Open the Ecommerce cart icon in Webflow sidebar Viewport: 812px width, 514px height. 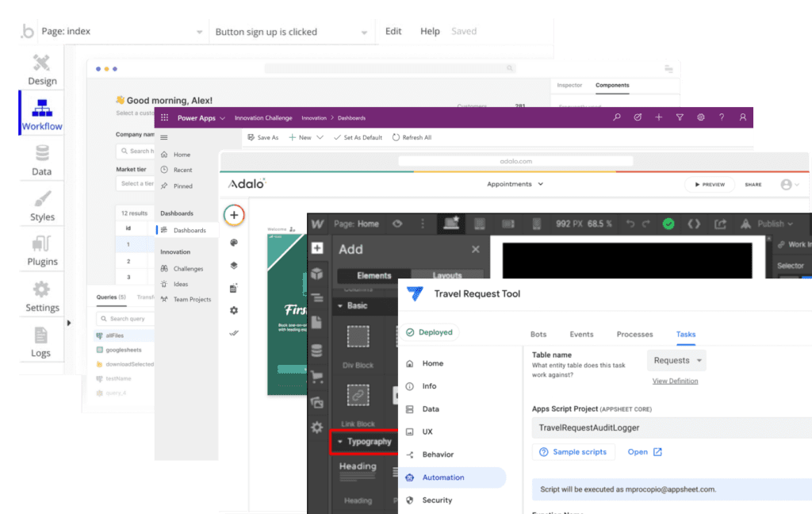317,377
